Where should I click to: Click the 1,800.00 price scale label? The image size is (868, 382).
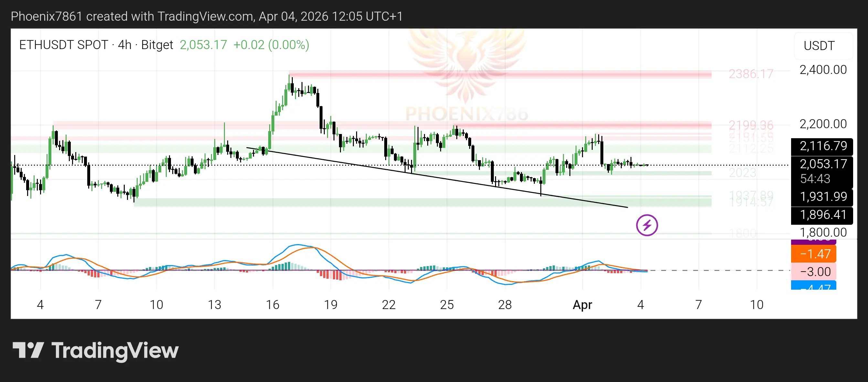[x=822, y=232]
